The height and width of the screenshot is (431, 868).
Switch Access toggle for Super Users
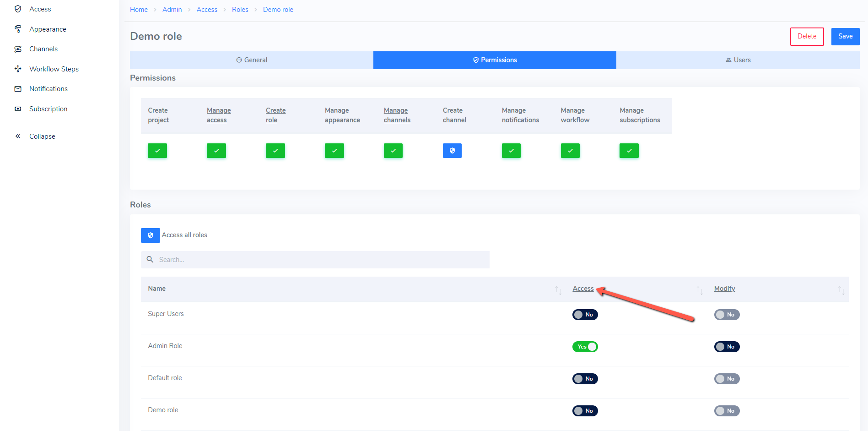coord(585,315)
